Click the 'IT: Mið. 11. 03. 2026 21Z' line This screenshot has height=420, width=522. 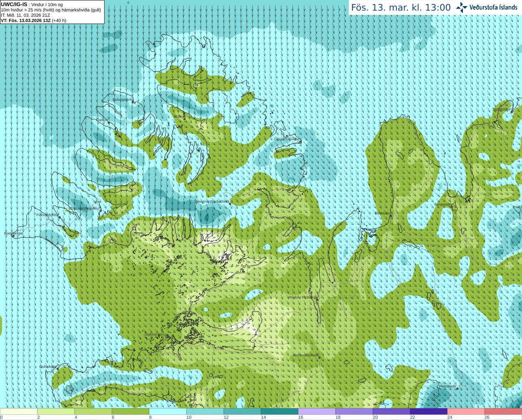point(26,15)
